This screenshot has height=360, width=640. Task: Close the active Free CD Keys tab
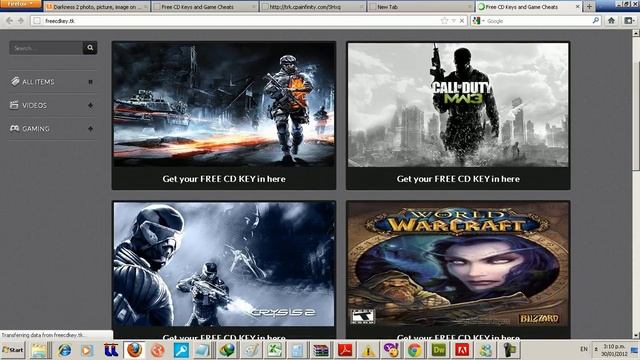[578, 7]
